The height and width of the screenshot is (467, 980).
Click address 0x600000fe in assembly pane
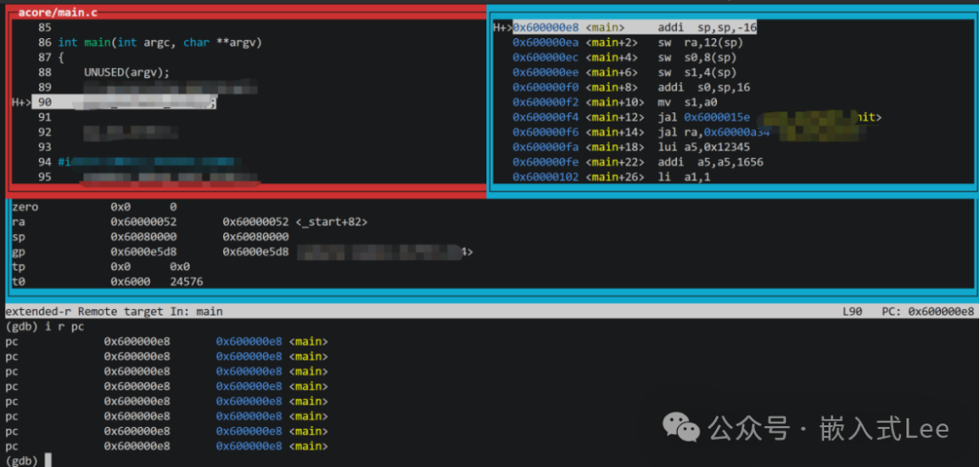(x=545, y=162)
